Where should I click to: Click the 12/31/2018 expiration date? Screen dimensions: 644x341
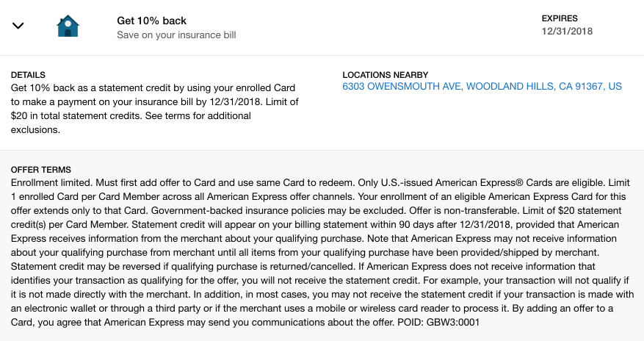566,32
